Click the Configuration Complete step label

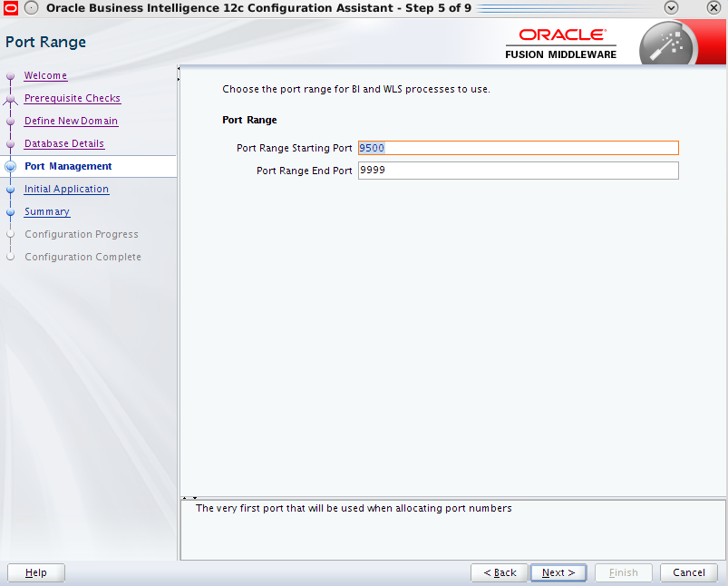click(x=83, y=257)
